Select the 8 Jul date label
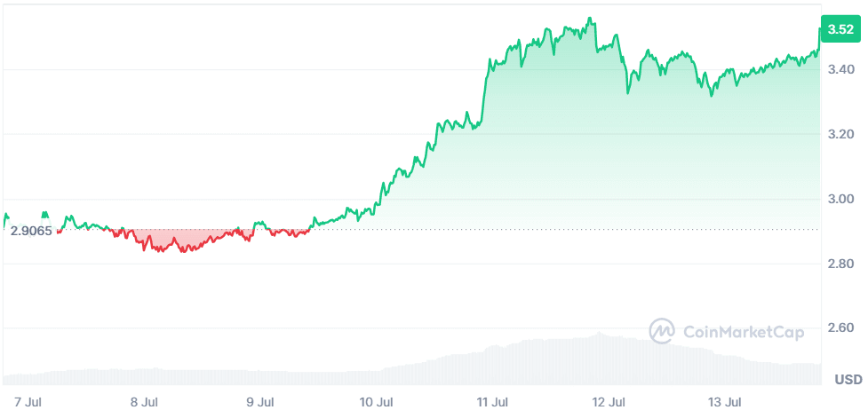The image size is (868, 410). pyautogui.click(x=144, y=402)
